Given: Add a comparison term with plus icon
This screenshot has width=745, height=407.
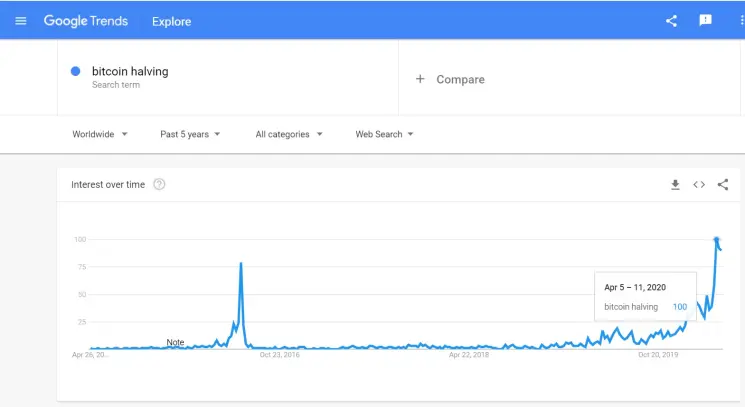Looking at the screenshot, I should point(420,79).
